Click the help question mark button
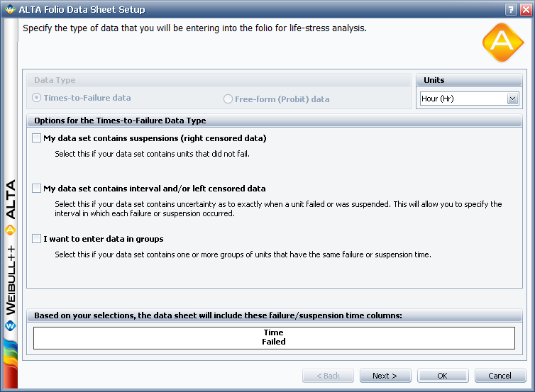The image size is (535, 392). [x=510, y=9]
